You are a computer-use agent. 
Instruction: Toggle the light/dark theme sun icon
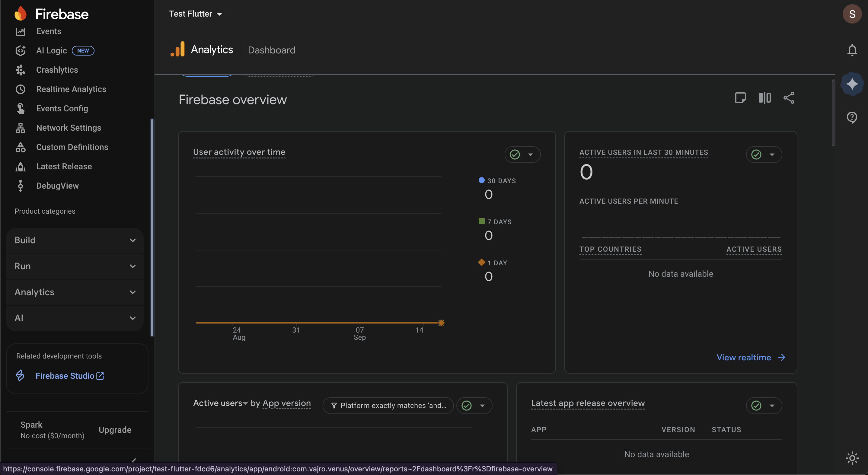pos(852,458)
